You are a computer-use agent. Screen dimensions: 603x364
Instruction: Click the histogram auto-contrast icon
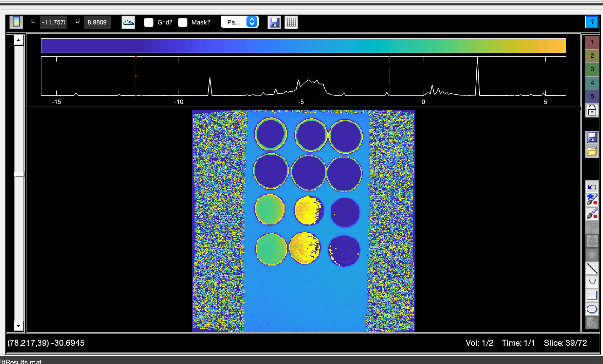pos(128,22)
